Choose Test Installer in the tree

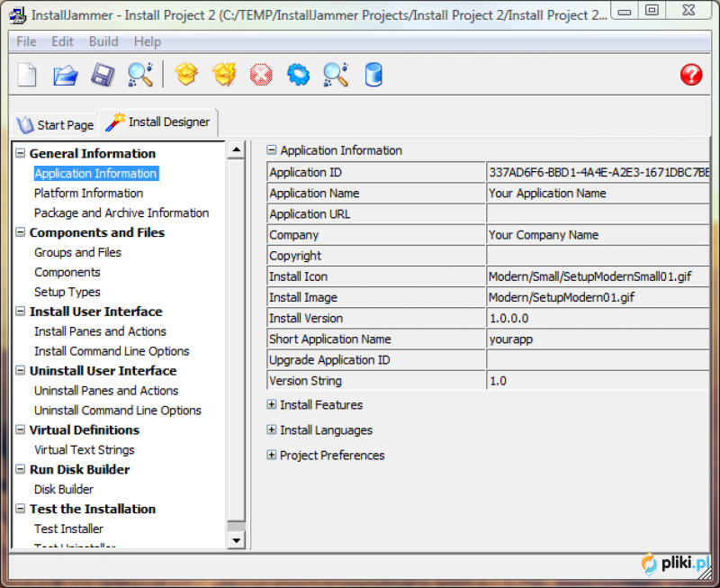69,529
